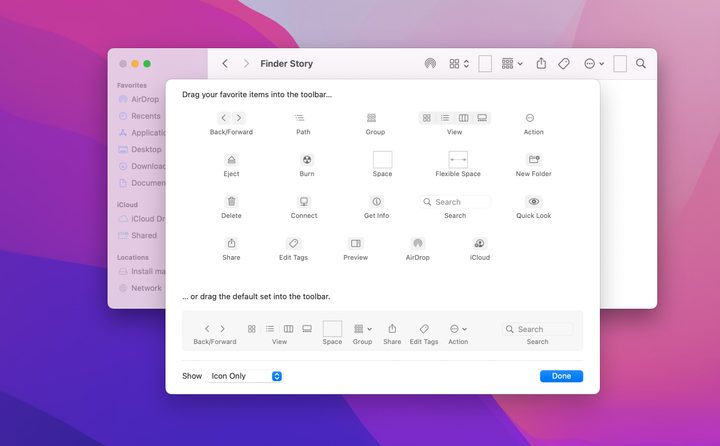Click the tag icon in the Finder toolbar
The image size is (720, 446).
[x=564, y=63]
